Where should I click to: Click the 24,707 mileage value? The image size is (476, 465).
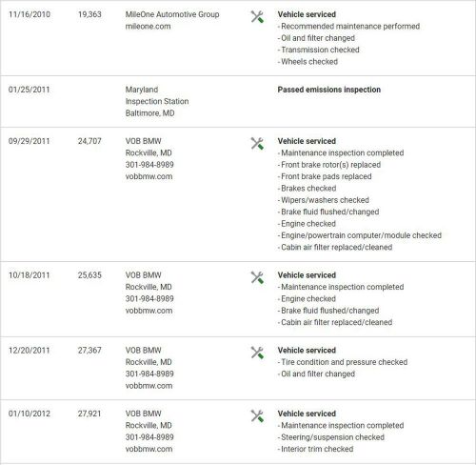pyautogui.click(x=89, y=141)
